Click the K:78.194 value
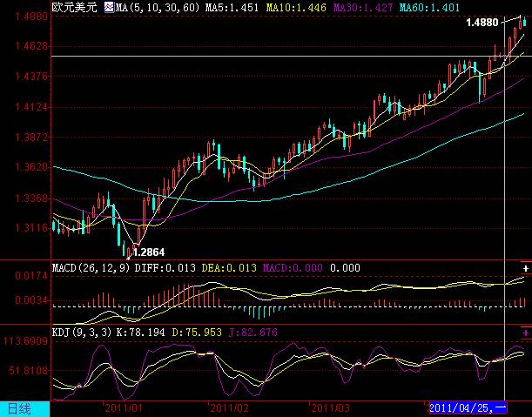Screen dimensions: 532x417 point(140,333)
